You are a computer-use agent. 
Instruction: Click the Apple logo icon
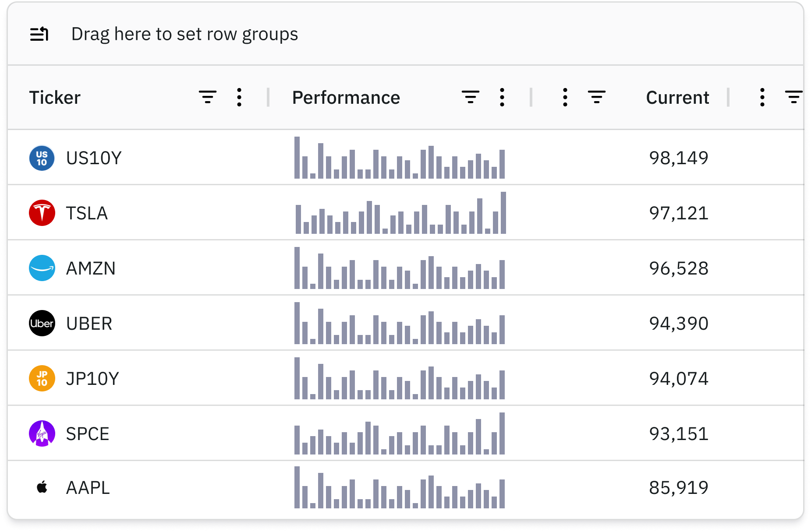tap(42, 487)
